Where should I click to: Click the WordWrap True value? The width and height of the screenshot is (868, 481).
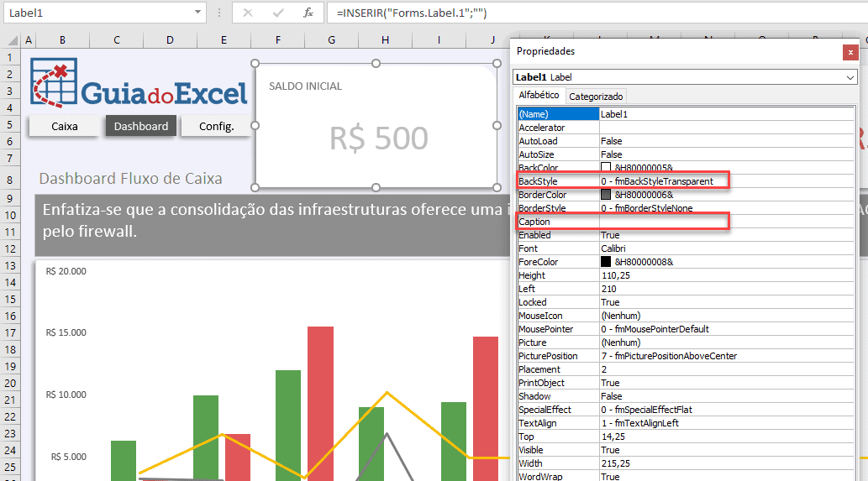[x=726, y=476]
